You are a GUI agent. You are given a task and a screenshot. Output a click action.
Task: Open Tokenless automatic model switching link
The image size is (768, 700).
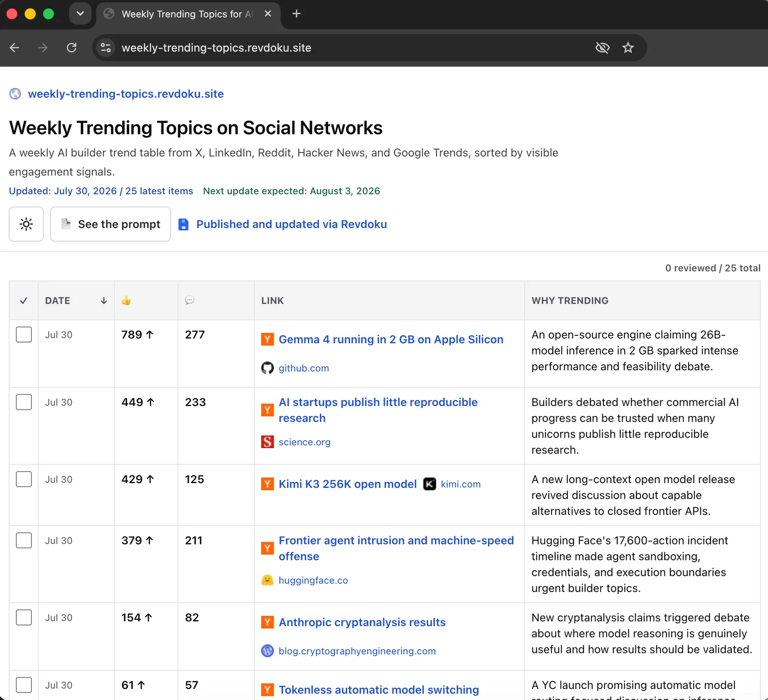tap(379, 690)
